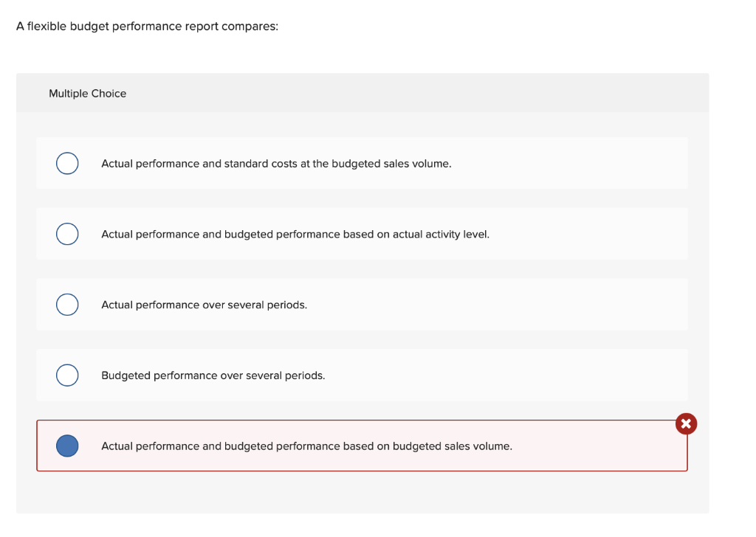Click the red X incorrect-answer icon
This screenshot has height=537, width=756.
pyautogui.click(x=686, y=424)
